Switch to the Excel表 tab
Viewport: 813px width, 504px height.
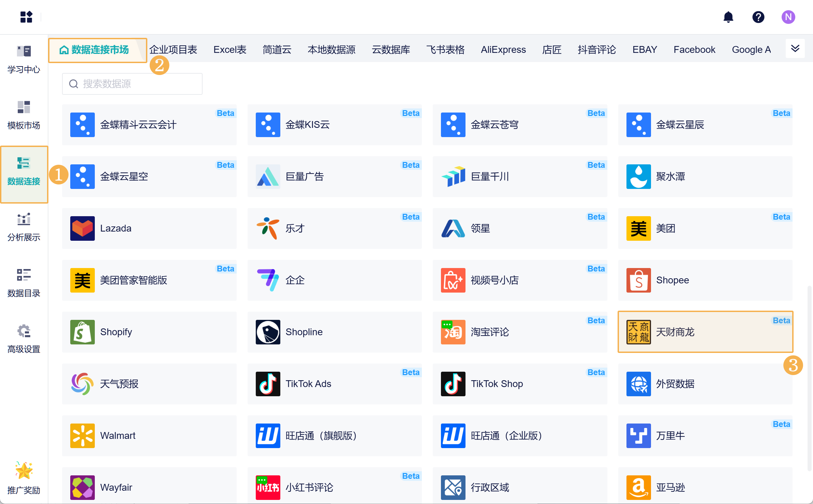pyautogui.click(x=230, y=50)
